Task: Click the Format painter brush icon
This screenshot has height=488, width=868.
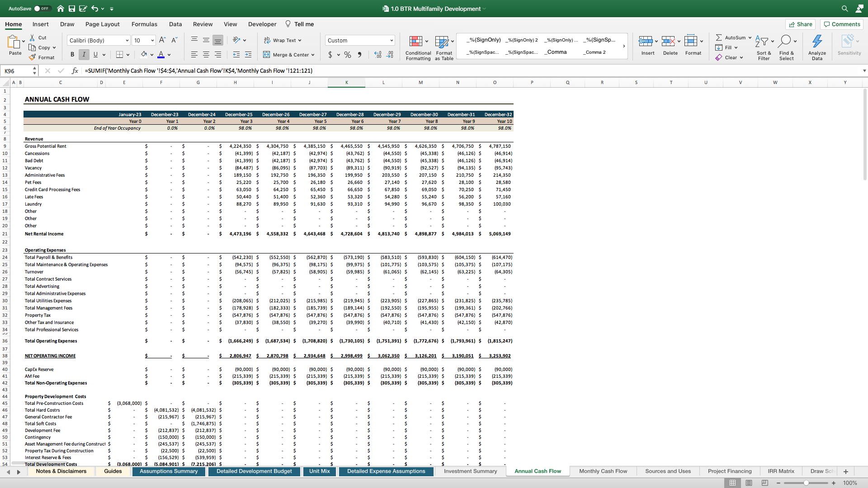Action: tap(32, 57)
